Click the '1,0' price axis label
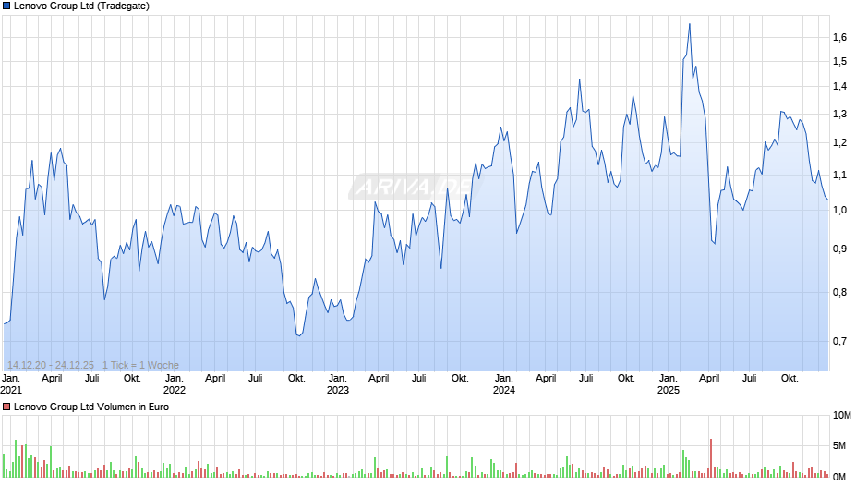 coord(839,210)
